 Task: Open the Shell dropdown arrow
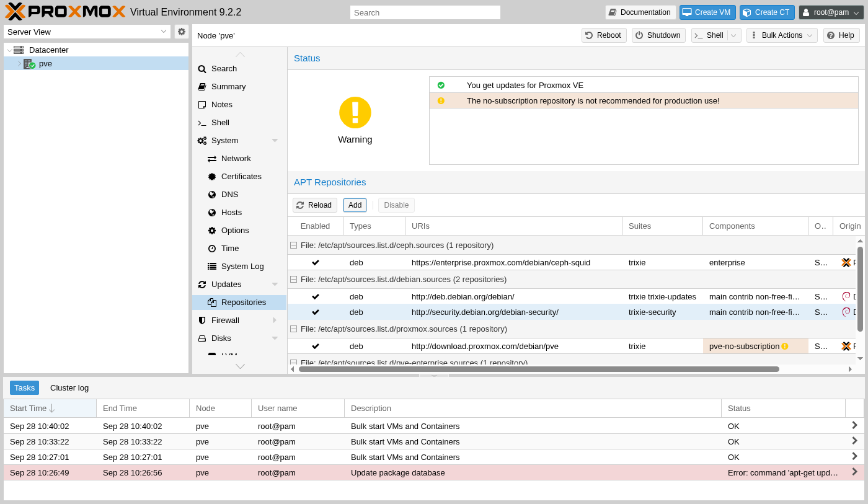point(734,35)
